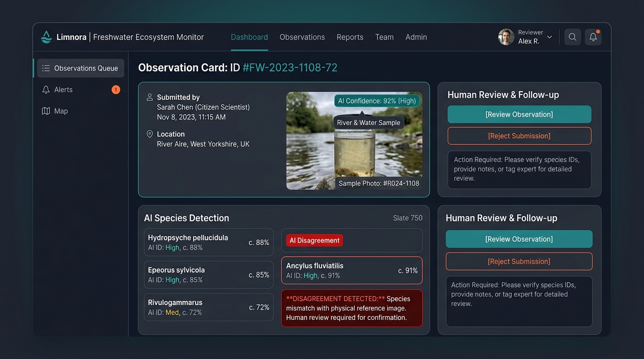
Task: Click the Slate 750 label
Action: pos(408,218)
